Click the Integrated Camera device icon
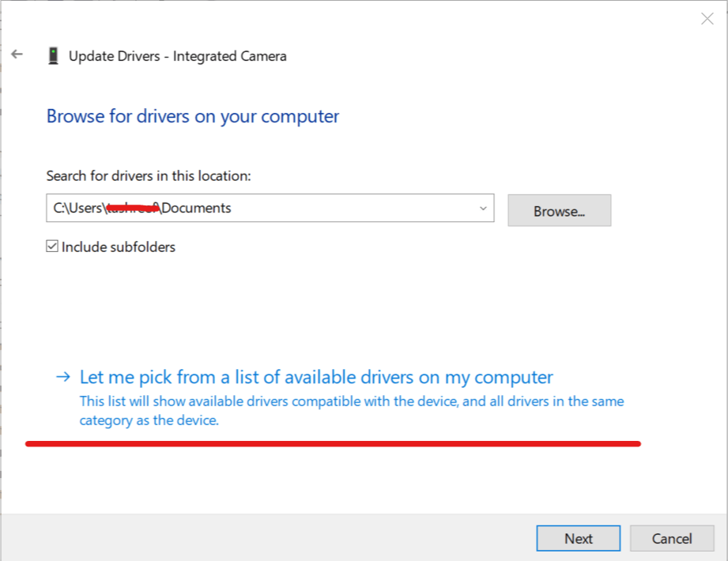Viewport: 728px width, 561px height. click(53, 56)
